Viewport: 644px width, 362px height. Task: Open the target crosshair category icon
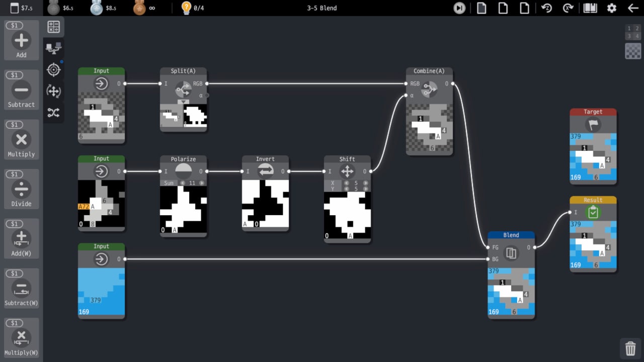(x=53, y=69)
